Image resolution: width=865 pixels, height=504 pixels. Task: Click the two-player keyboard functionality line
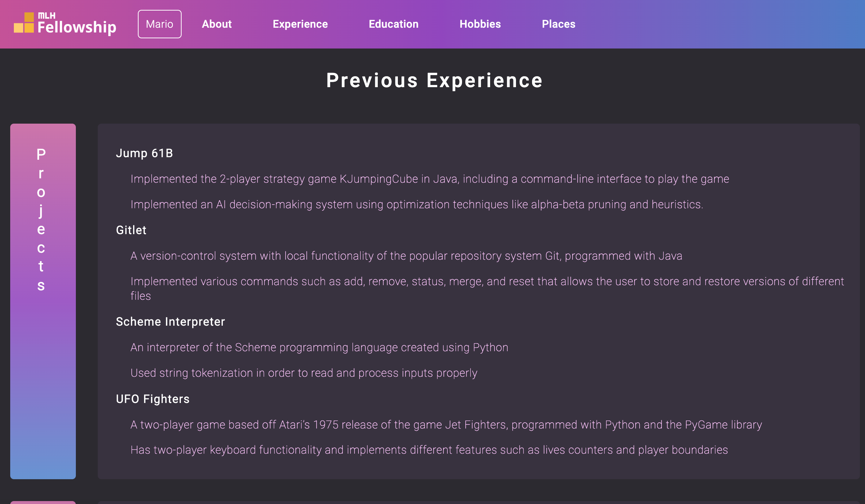point(429,450)
